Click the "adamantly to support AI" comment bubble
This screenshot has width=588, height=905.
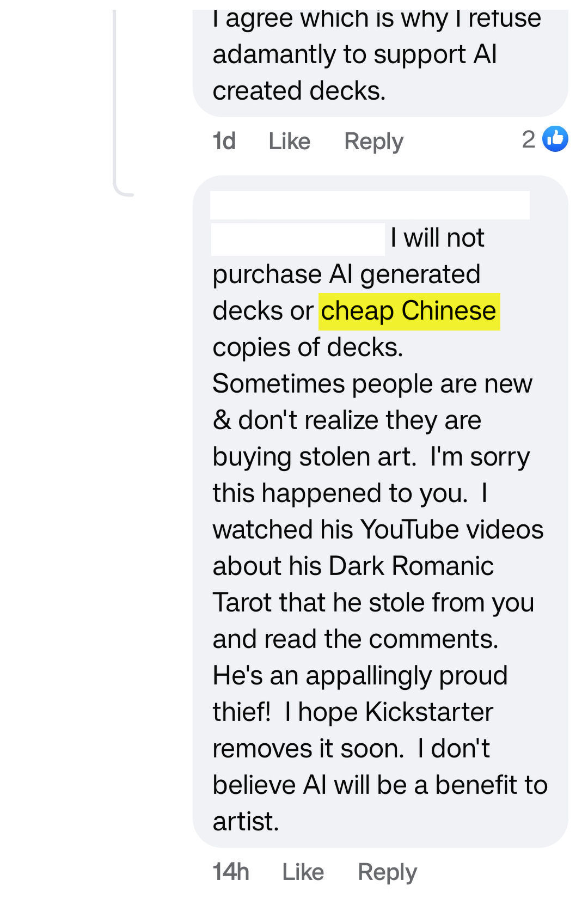click(x=354, y=54)
